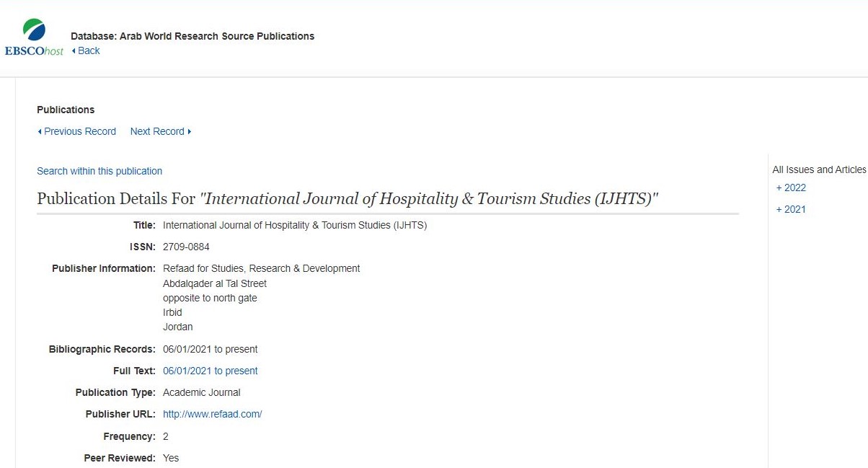Click the Peer Reviewed Yes value

point(171,458)
